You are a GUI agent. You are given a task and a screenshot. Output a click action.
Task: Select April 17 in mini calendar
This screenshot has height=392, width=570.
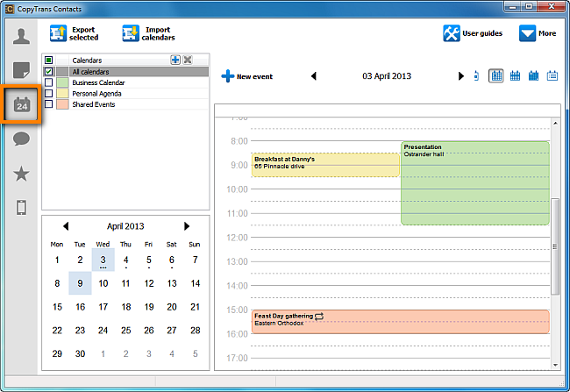click(103, 307)
